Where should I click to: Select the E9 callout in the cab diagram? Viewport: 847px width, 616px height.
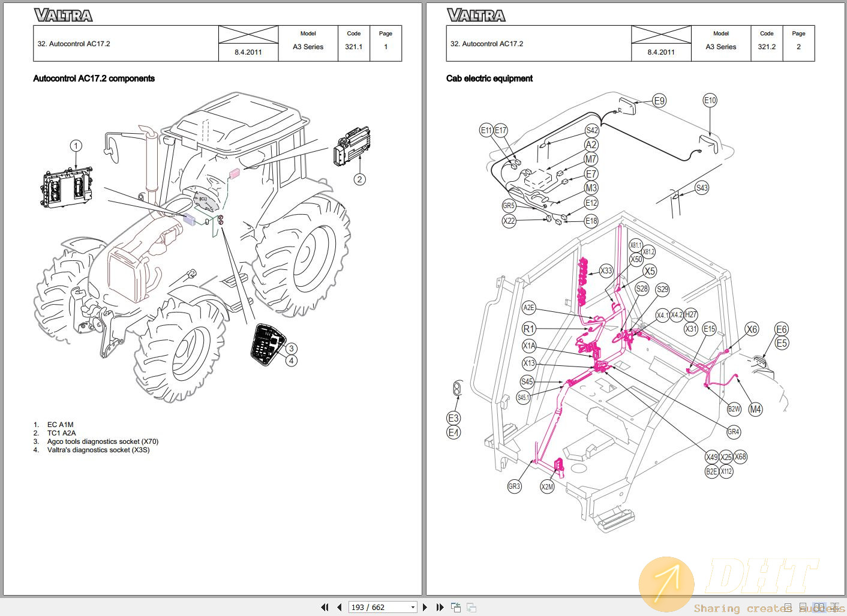tap(659, 100)
